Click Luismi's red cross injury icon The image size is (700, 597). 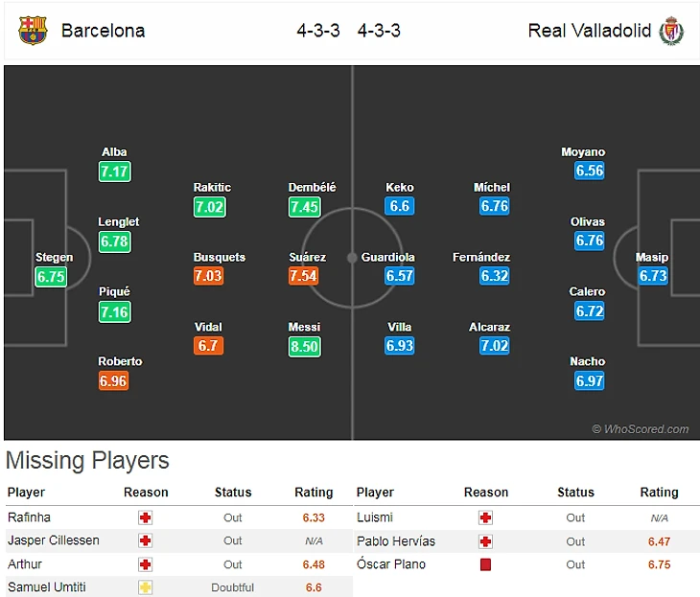click(x=485, y=517)
